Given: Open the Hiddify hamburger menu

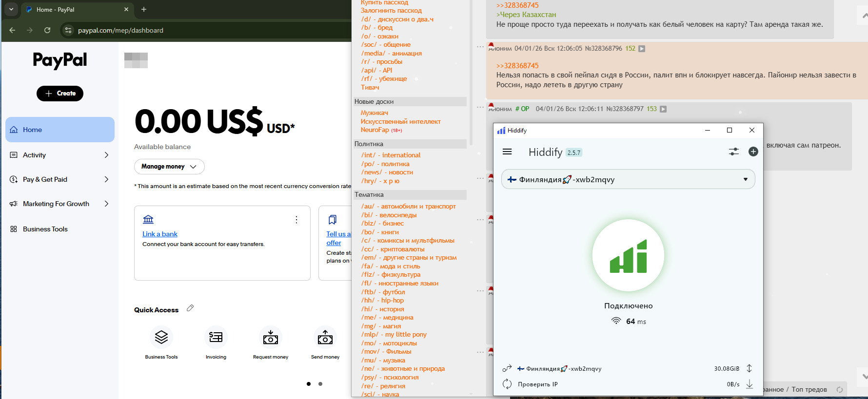Looking at the screenshot, I should pyautogui.click(x=507, y=152).
